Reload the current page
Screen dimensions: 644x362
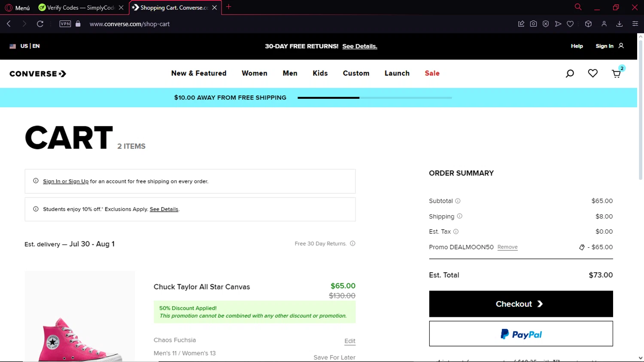pos(40,24)
